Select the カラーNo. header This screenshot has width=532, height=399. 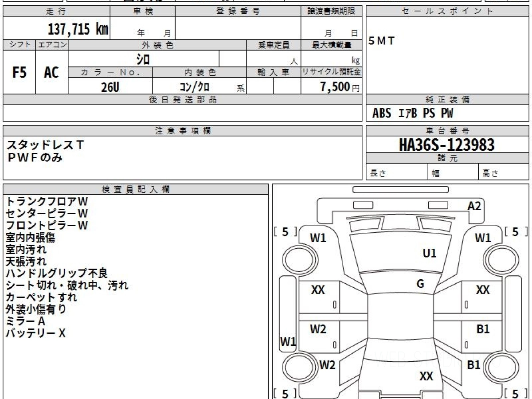pyautogui.click(x=110, y=73)
